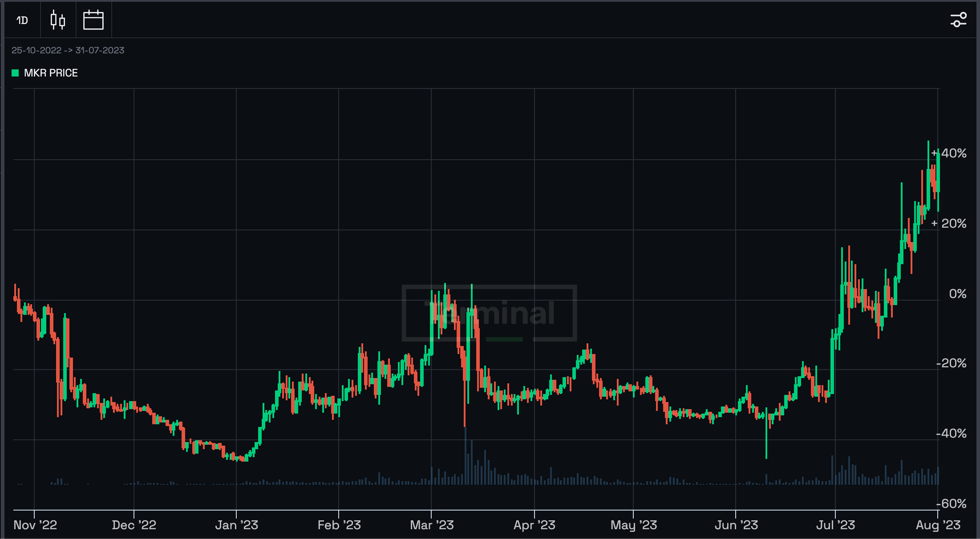Toggle MKR PRICE series visibility
Viewport: 980px width, 539px height.
[45, 73]
